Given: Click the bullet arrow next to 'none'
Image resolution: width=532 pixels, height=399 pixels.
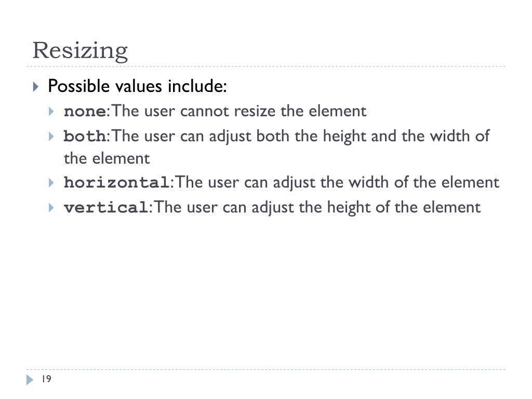Looking at the screenshot, I should (51, 112).
